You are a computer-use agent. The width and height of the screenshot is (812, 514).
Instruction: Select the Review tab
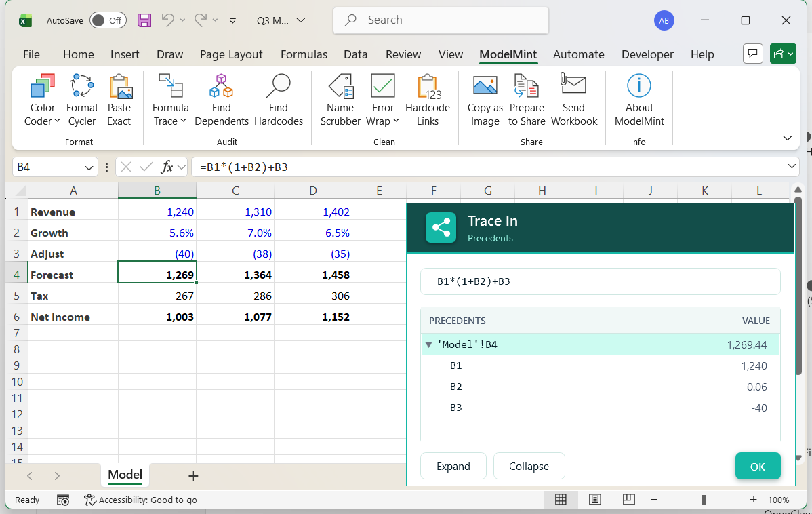(403, 54)
